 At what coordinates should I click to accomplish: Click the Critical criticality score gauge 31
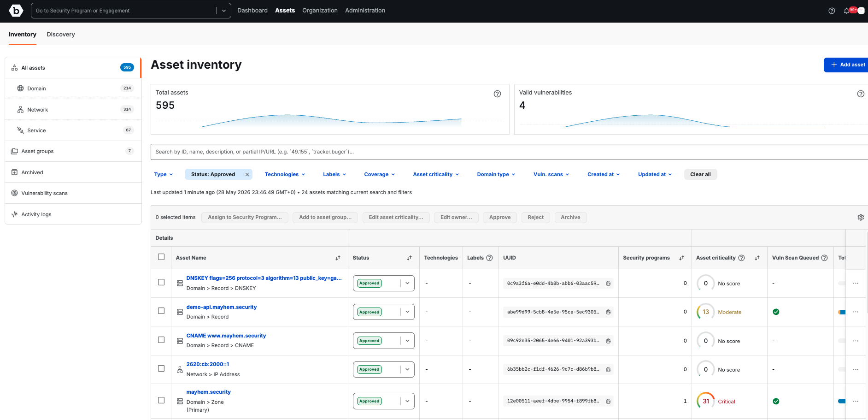(x=705, y=401)
